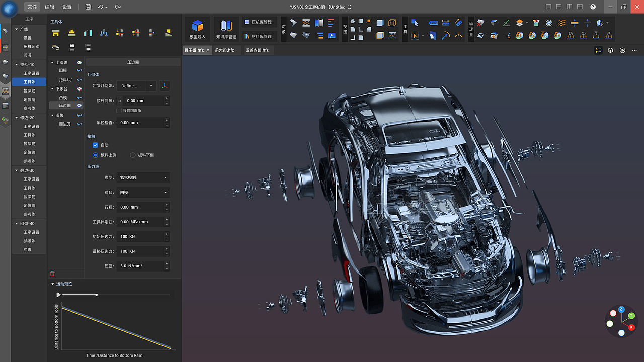The height and width of the screenshot is (362, 644).
Task: Open the 编辑 menu
Action: tap(49, 7)
